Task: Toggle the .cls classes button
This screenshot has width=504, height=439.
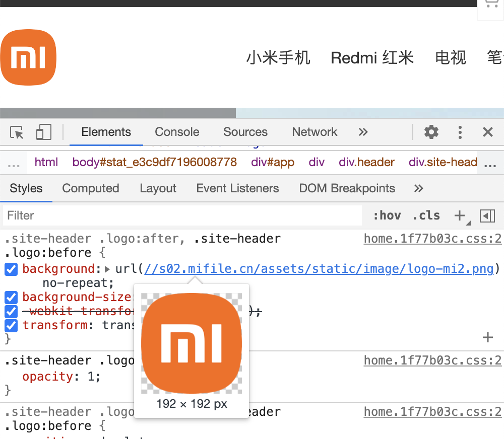Action: coord(426,215)
